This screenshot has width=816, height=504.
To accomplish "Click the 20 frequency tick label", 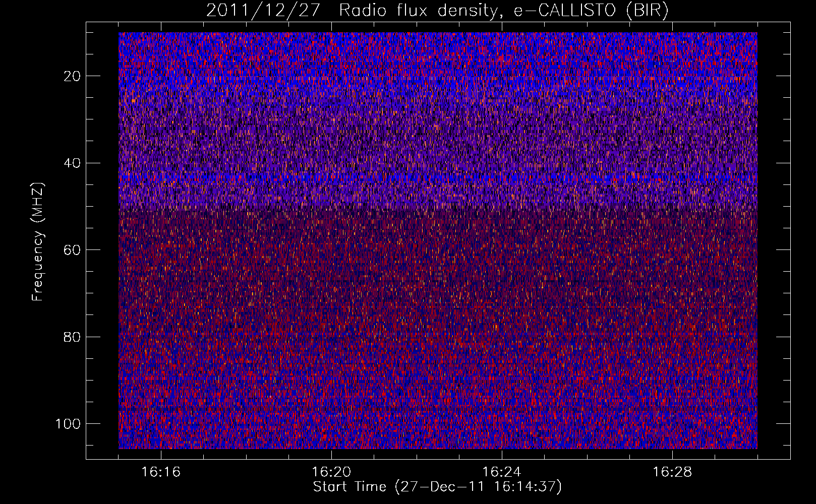I will pyautogui.click(x=73, y=76).
